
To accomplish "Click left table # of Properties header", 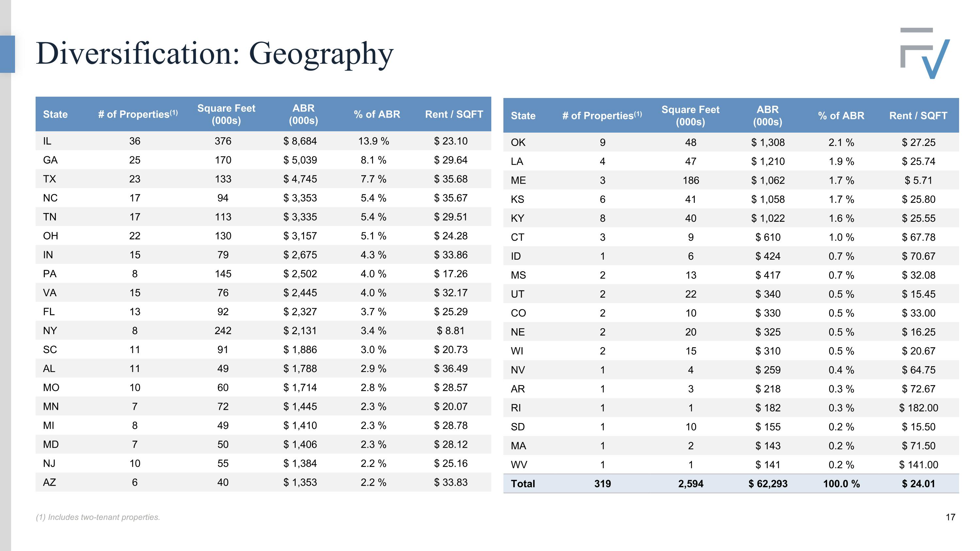I will 138,114.
